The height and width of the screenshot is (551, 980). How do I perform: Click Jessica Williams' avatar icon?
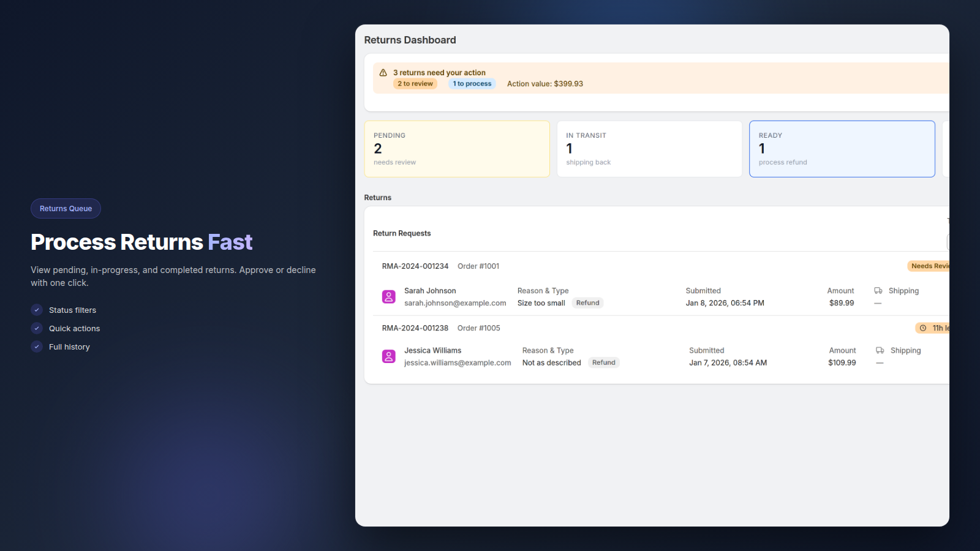click(388, 356)
